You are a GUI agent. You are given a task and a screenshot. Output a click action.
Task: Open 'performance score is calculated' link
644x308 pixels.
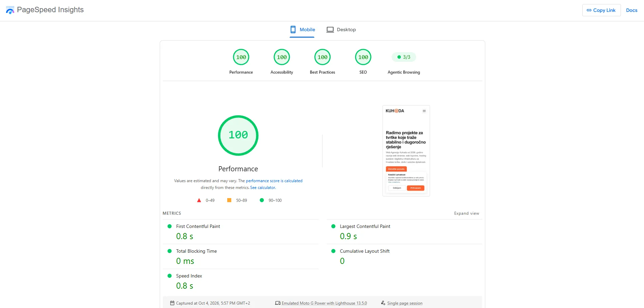274,181
